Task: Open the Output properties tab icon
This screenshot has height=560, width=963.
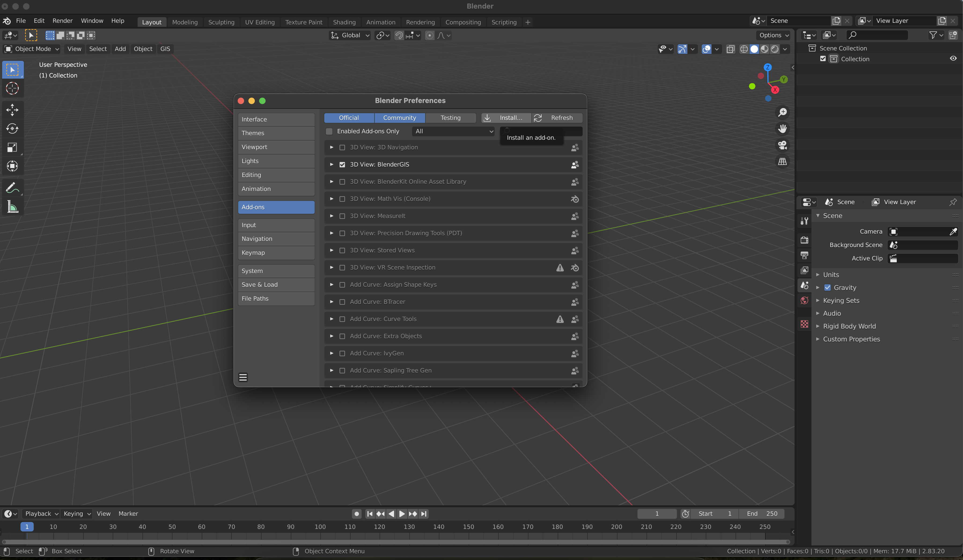Action: click(x=804, y=255)
